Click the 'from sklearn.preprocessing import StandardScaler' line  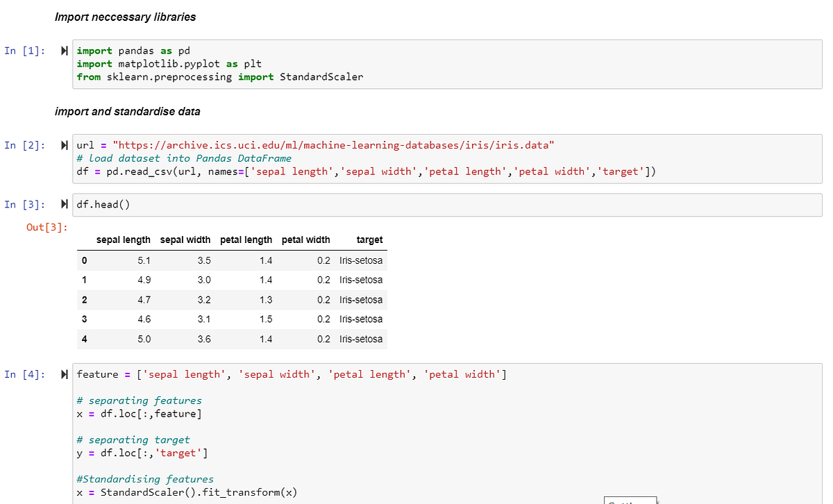(220, 77)
